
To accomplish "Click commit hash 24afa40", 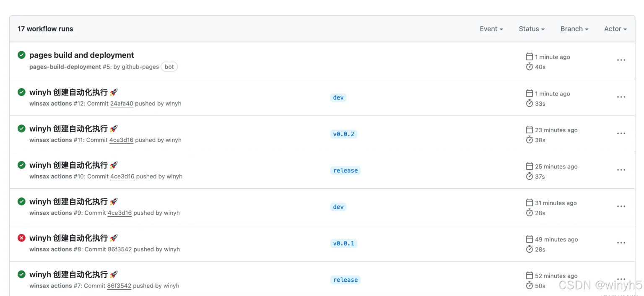I will 122,104.
